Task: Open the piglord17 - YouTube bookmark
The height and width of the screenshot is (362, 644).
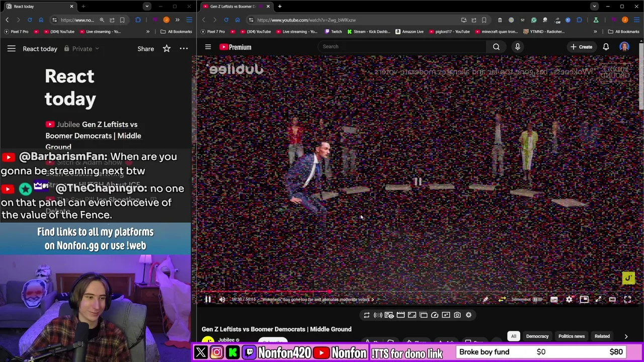Action: click(449, 32)
